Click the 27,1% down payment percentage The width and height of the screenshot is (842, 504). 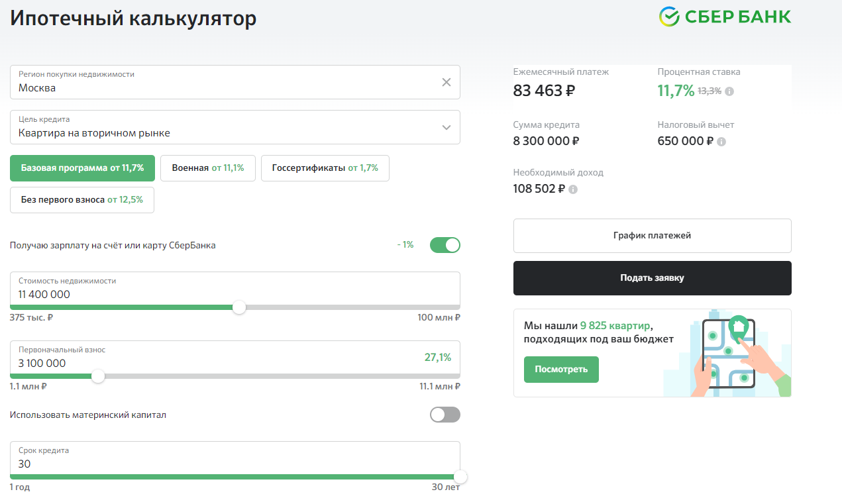pyautogui.click(x=438, y=358)
